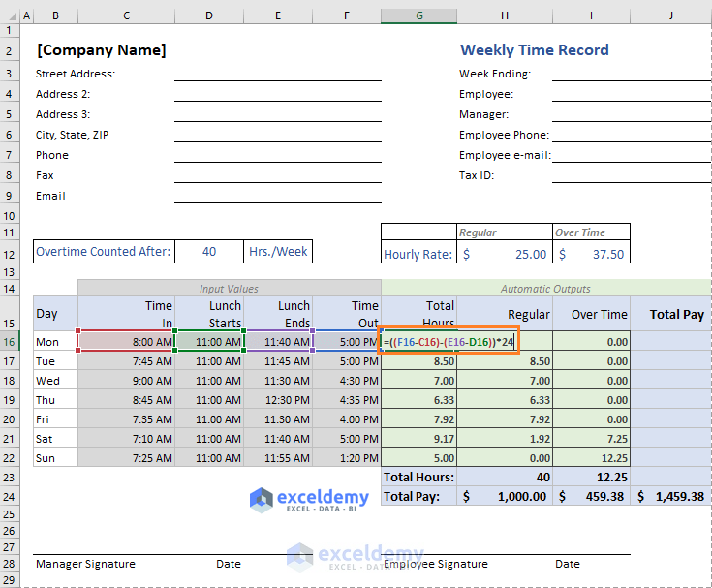The image size is (712, 588).
Task: Select Wednesday Time Out 4:30 PM
Action: (347, 381)
